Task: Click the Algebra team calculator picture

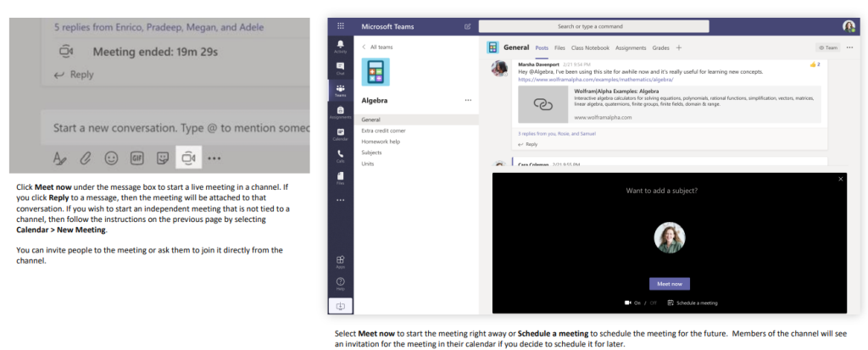Action: pyautogui.click(x=376, y=72)
